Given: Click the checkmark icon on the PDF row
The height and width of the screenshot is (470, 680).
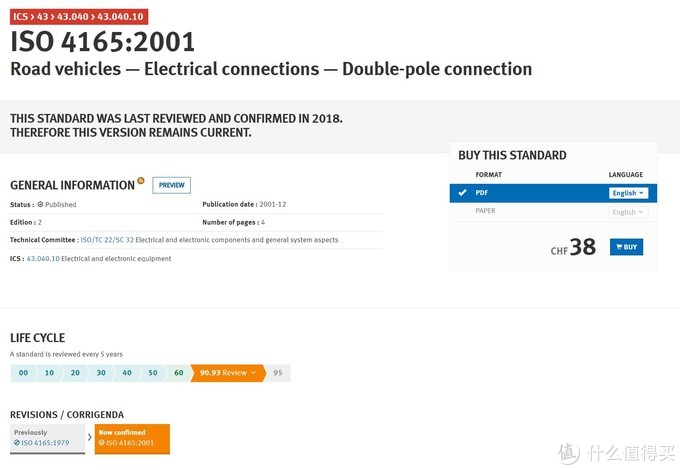Looking at the screenshot, I should coord(462,193).
